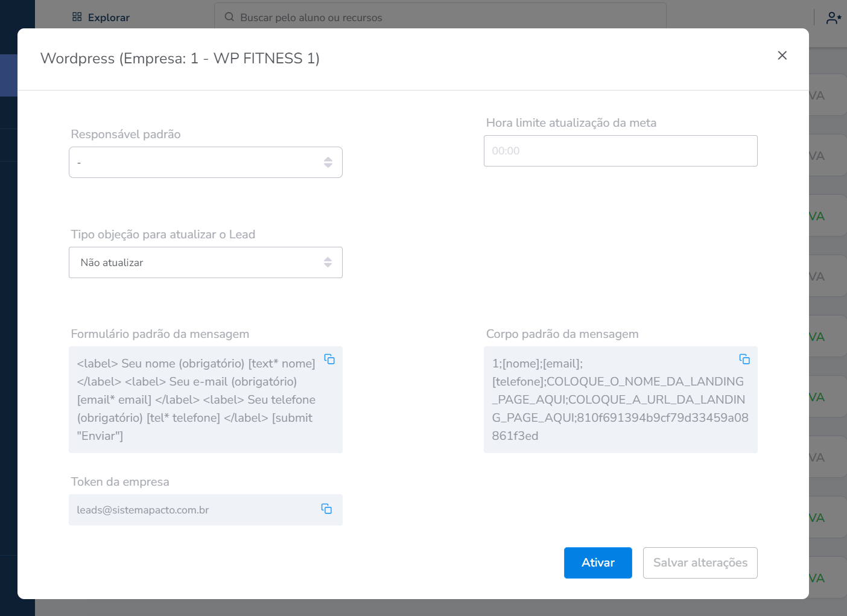Screen dimensions: 847x616
Task: Copy the Token da empresa value
Action: [326, 509]
